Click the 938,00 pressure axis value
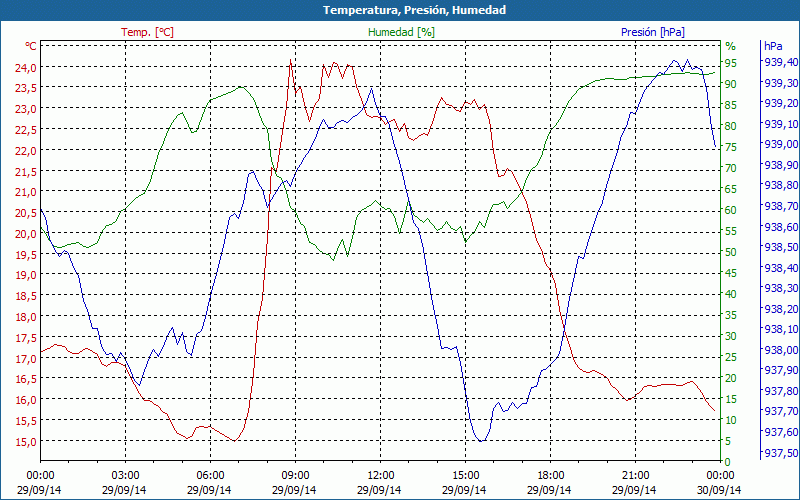Image resolution: width=800 pixels, height=500 pixels. 781,350
